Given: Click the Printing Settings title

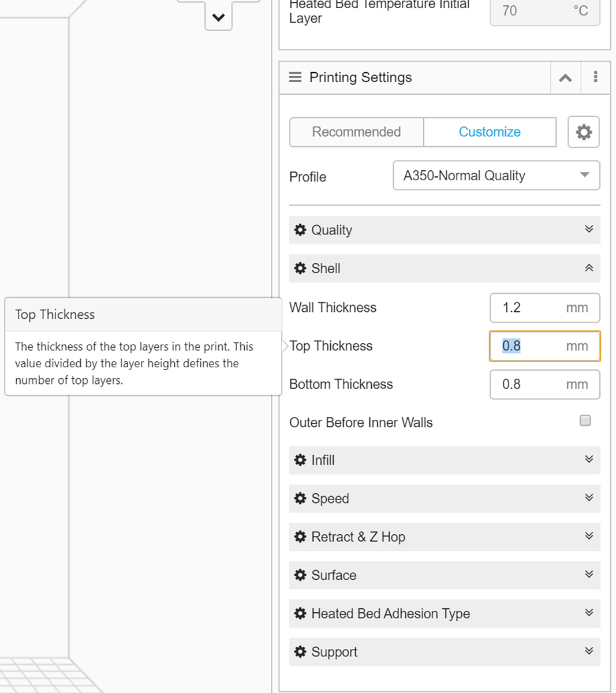Looking at the screenshot, I should (360, 77).
